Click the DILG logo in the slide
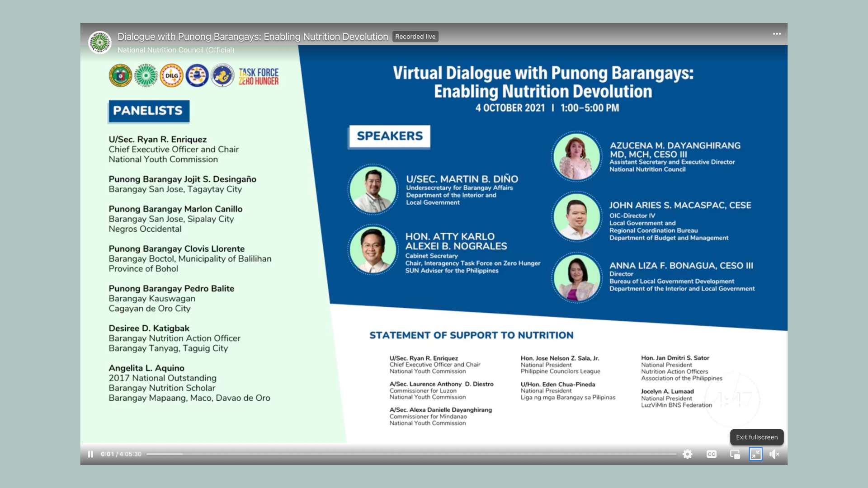Image resolution: width=868 pixels, height=488 pixels. (x=172, y=75)
